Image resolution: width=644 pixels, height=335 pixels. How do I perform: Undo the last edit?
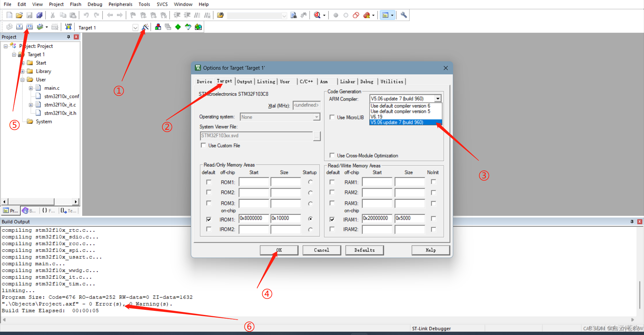86,15
